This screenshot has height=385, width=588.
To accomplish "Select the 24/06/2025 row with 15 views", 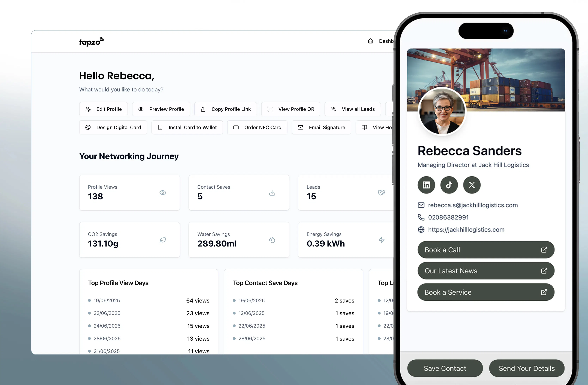I will pyautogui.click(x=149, y=326).
